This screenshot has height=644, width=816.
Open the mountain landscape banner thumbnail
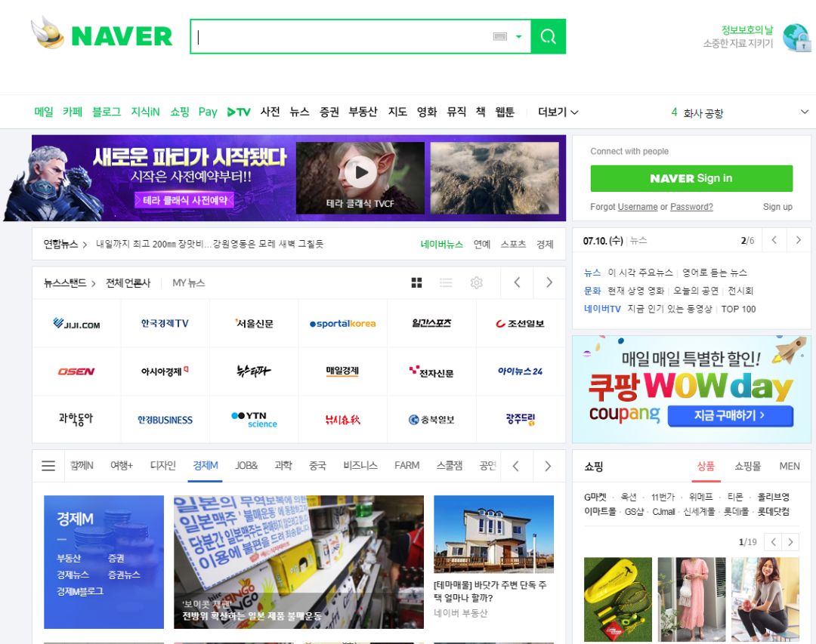click(494, 178)
